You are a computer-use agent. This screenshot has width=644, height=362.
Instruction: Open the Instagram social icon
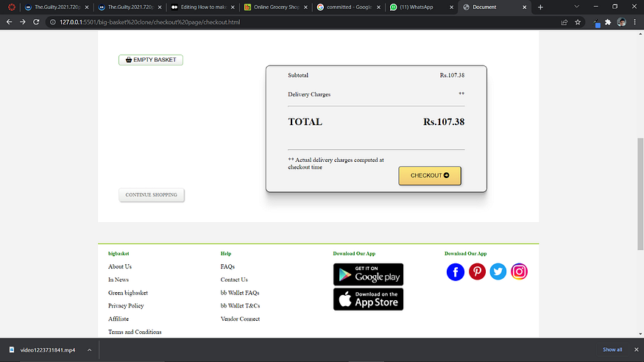pos(519,271)
